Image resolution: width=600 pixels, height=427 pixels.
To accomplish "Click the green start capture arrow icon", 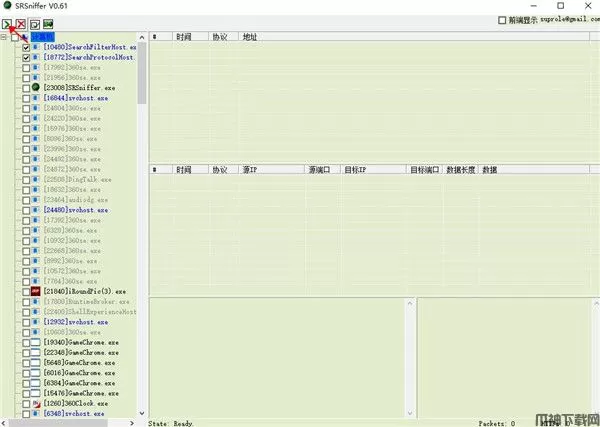I will tap(8, 23).
